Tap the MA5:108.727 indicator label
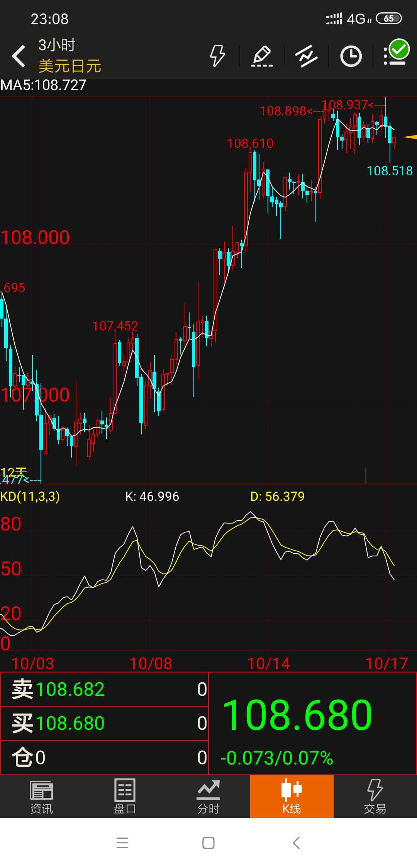The width and height of the screenshot is (417, 868). coord(43,85)
